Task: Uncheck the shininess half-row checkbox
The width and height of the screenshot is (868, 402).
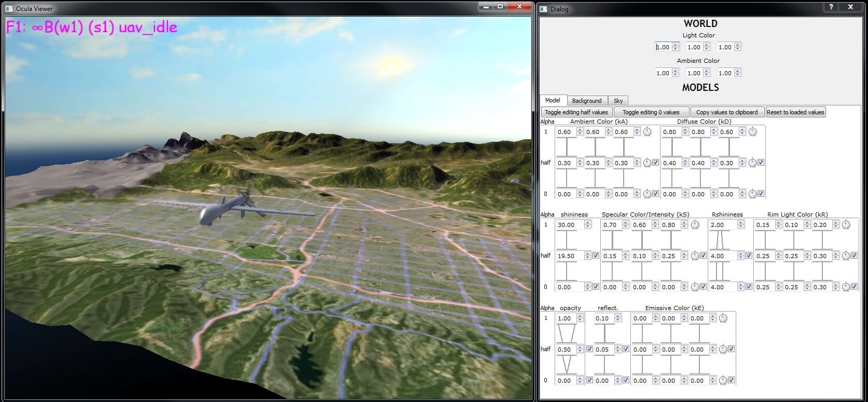Action: (596, 256)
